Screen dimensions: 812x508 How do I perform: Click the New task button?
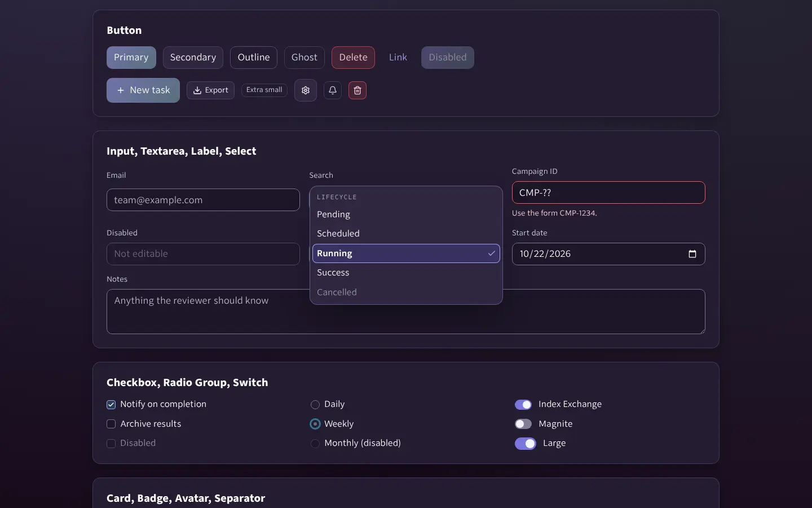143,90
